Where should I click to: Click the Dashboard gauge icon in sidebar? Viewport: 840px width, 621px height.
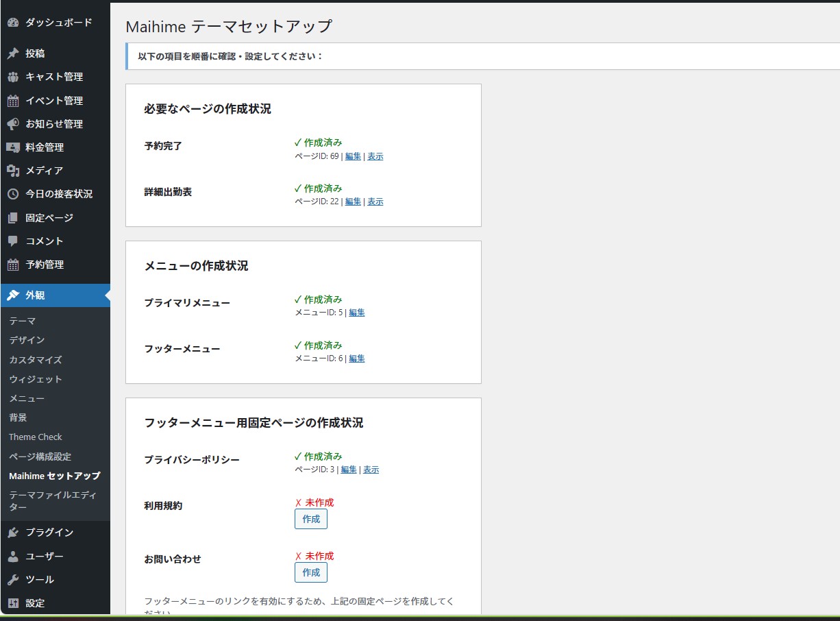click(13, 23)
